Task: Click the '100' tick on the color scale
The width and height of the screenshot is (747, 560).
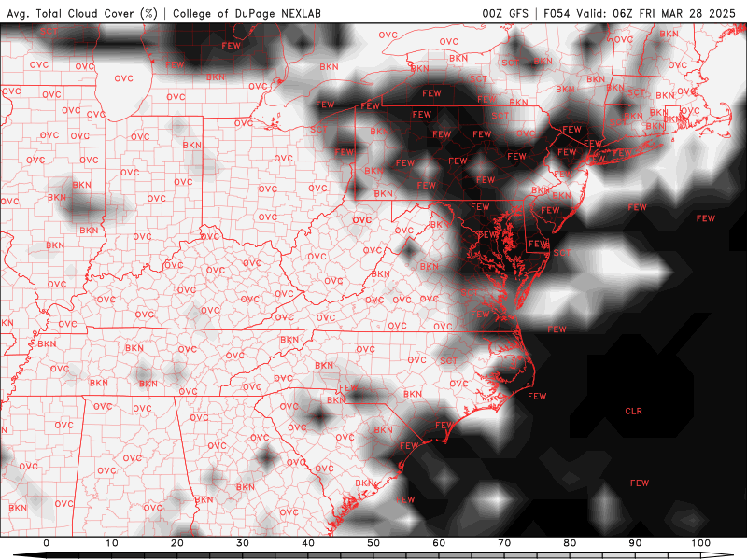Action: coord(701,543)
